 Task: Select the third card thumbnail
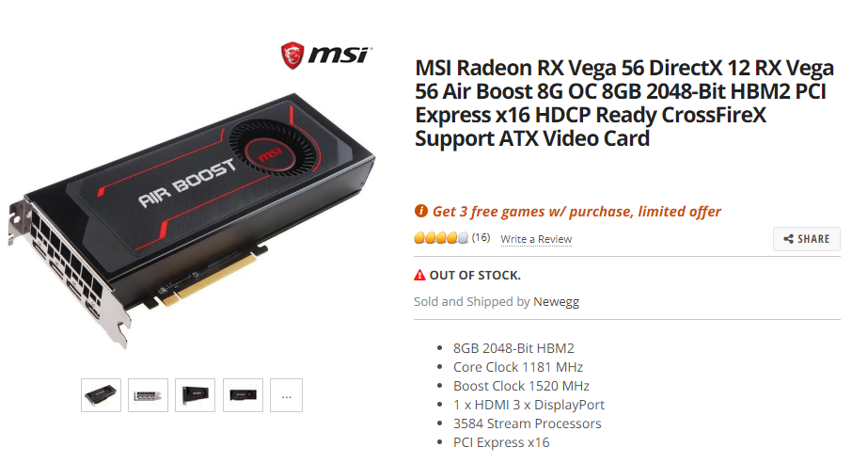coord(195,395)
